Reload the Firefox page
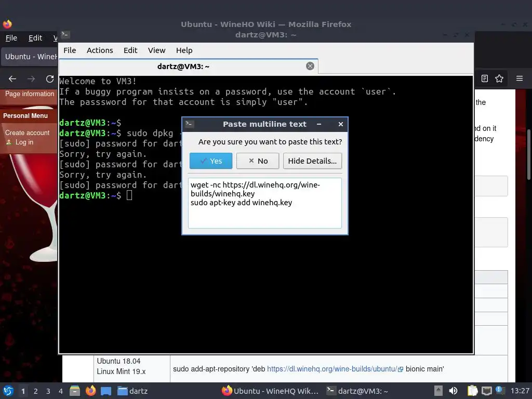This screenshot has width=532, height=399. (x=50, y=79)
